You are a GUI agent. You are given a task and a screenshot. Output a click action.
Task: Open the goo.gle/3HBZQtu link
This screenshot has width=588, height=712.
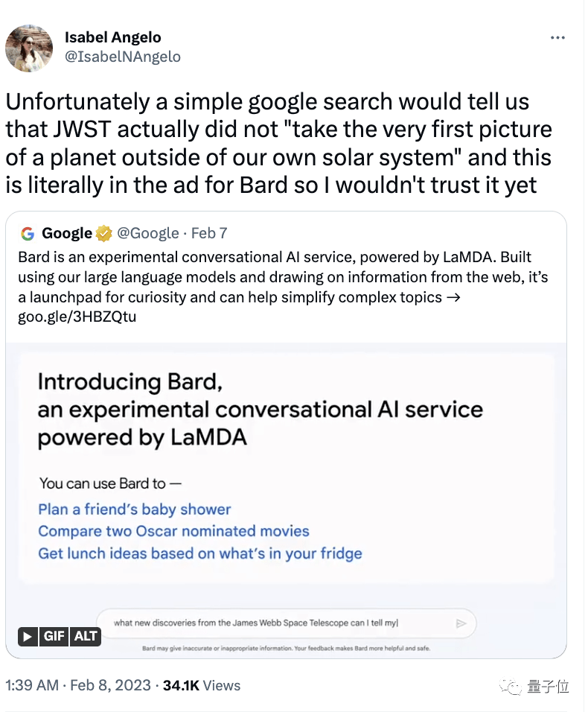pos(77,317)
